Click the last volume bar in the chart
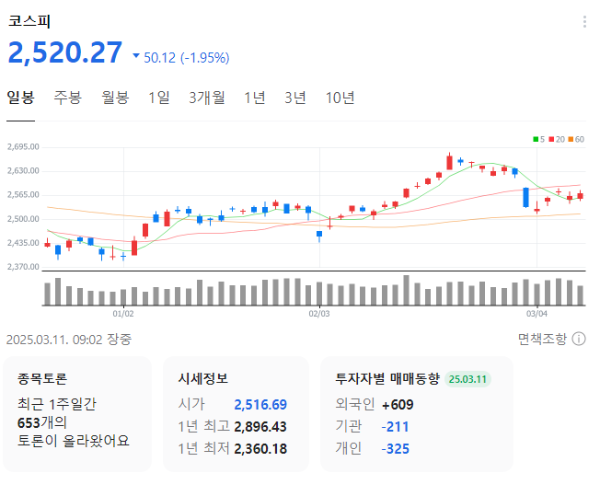600x483 pixels. coord(580,295)
